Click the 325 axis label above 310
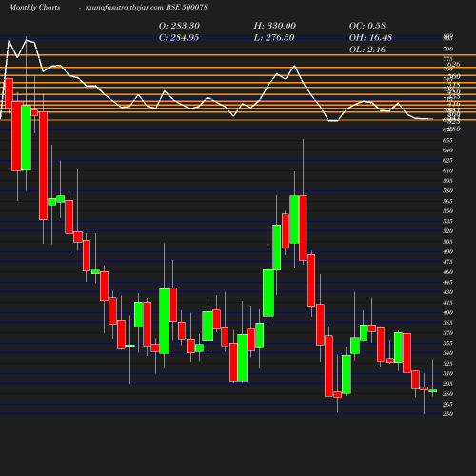Screen dimensions: 476x476 tap(447, 364)
